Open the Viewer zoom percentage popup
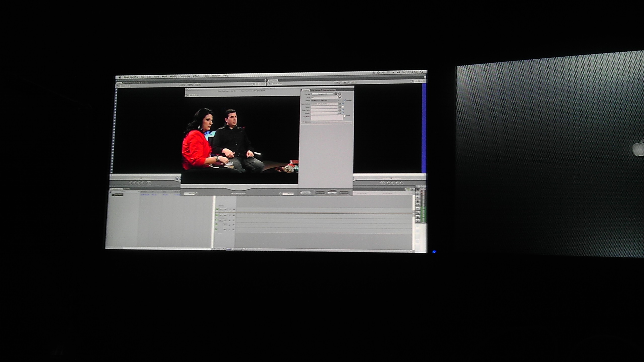This screenshot has height=362, width=644. click(x=182, y=85)
